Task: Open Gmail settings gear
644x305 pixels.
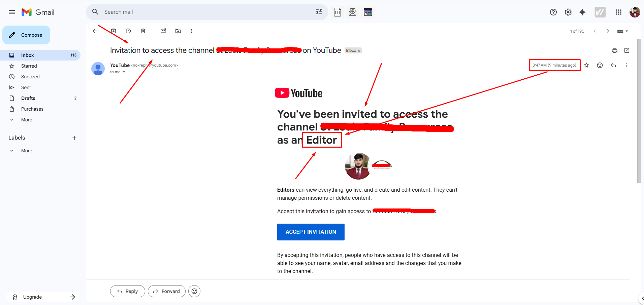Action: [568, 12]
